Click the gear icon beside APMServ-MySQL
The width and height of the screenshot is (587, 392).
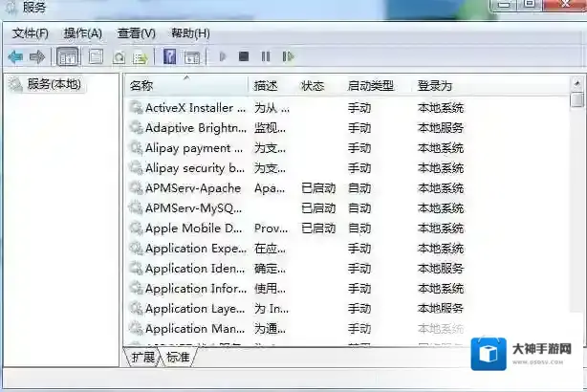coord(136,207)
